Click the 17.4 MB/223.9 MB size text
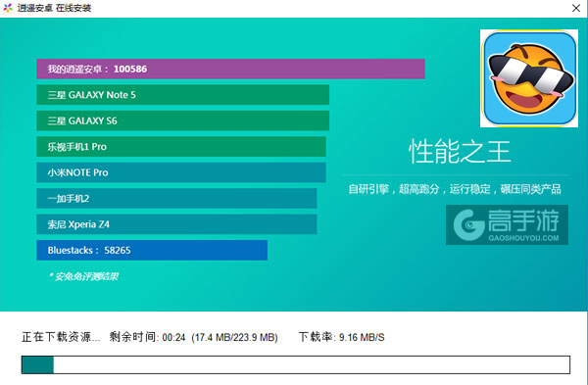588x385 pixels. pos(234,337)
